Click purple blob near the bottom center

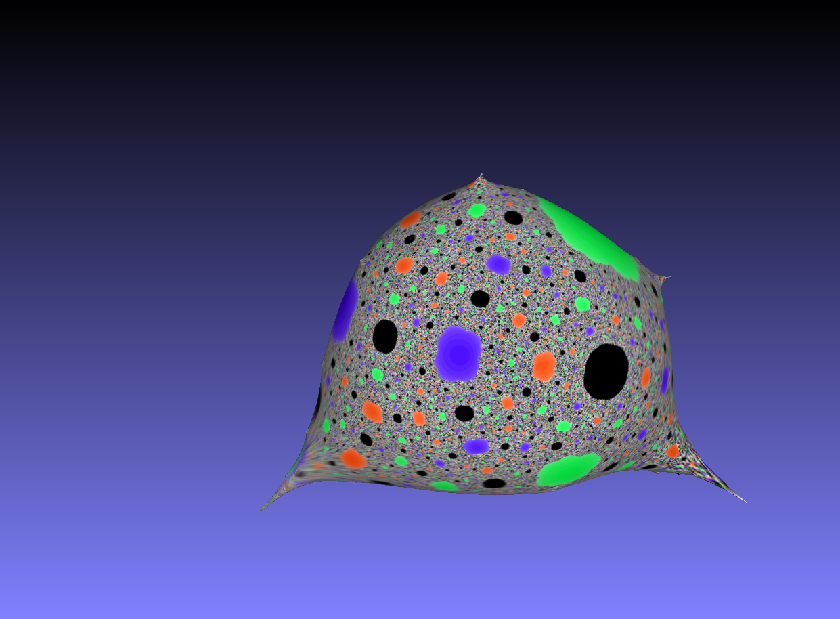[x=476, y=446]
